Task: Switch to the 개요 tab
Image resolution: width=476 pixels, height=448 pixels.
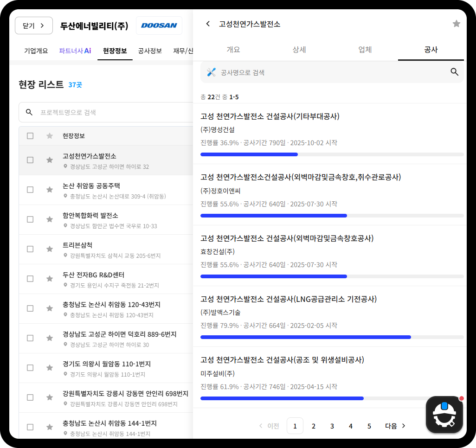Action: (233, 50)
